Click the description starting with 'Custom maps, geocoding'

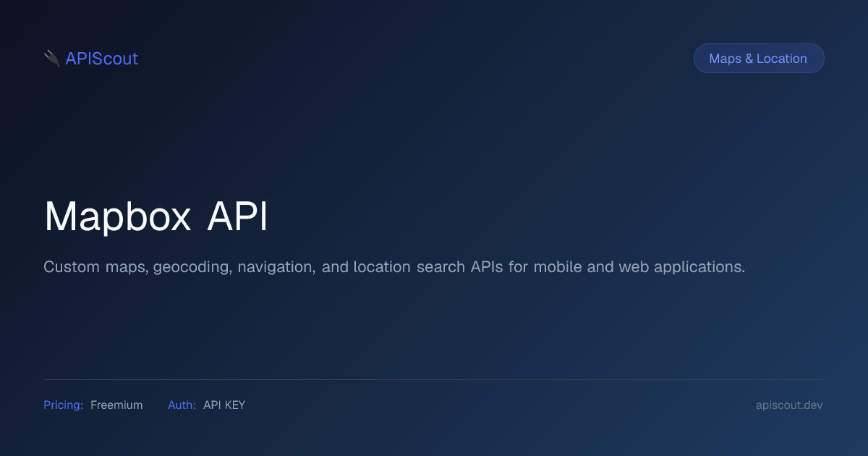pyautogui.click(x=394, y=267)
